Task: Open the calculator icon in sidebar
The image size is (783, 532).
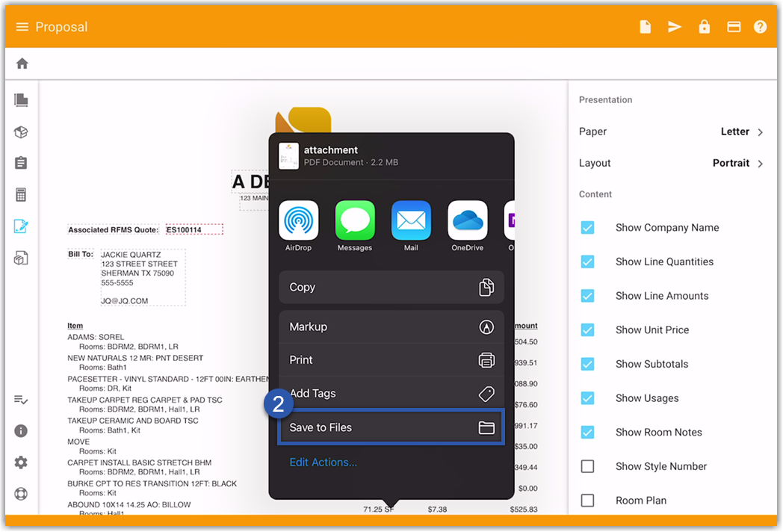Action: [x=21, y=195]
